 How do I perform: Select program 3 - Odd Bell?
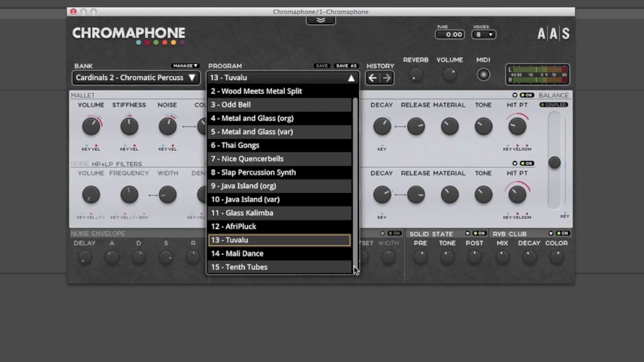[280, 105]
